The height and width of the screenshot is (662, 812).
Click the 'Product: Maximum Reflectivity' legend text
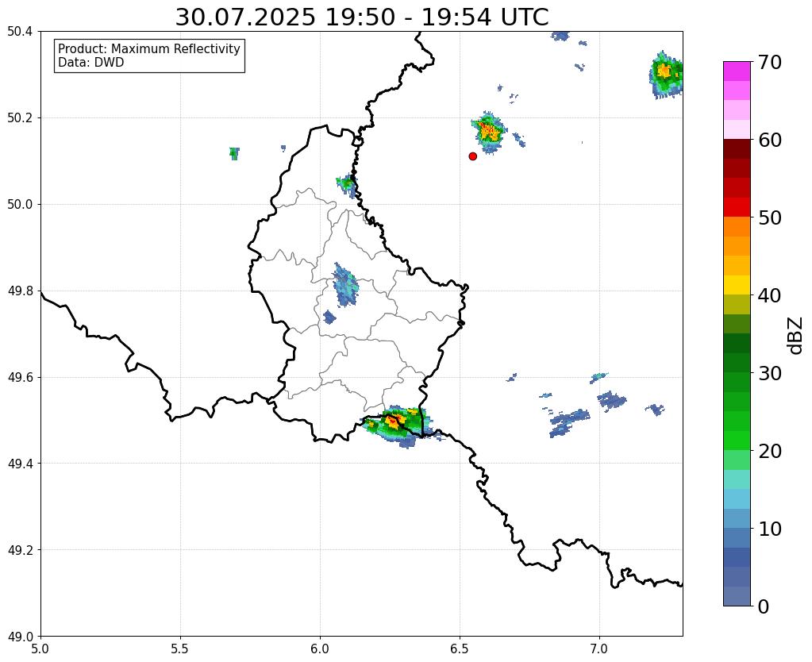tap(149, 48)
